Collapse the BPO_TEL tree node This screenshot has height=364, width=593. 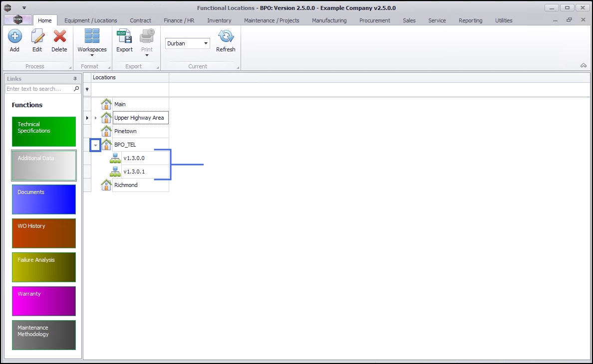coord(95,145)
